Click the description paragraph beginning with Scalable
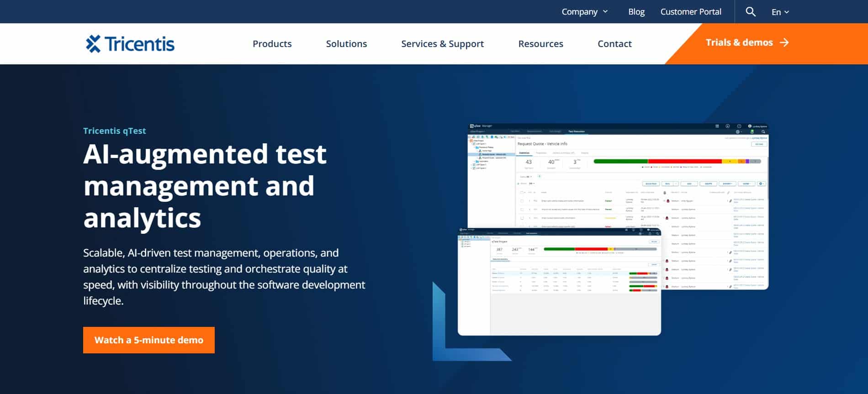The height and width of the screenshot is (394, 868). click(x=224, y=277)
